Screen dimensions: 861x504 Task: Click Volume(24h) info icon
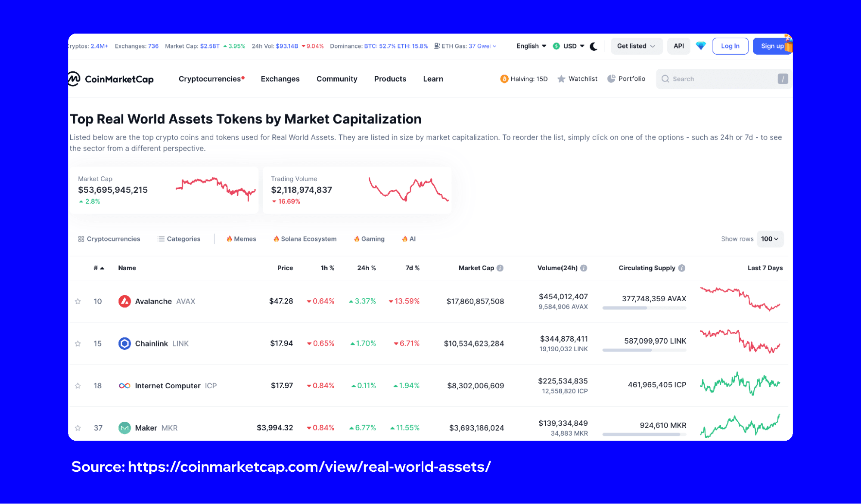pos(584,268)
